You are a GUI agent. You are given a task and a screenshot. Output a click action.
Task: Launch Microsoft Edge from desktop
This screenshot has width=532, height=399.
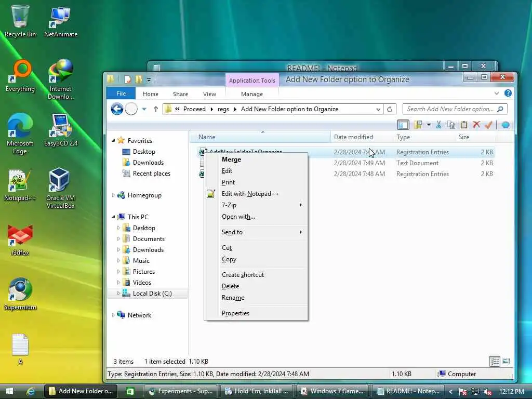pos(20,134)
